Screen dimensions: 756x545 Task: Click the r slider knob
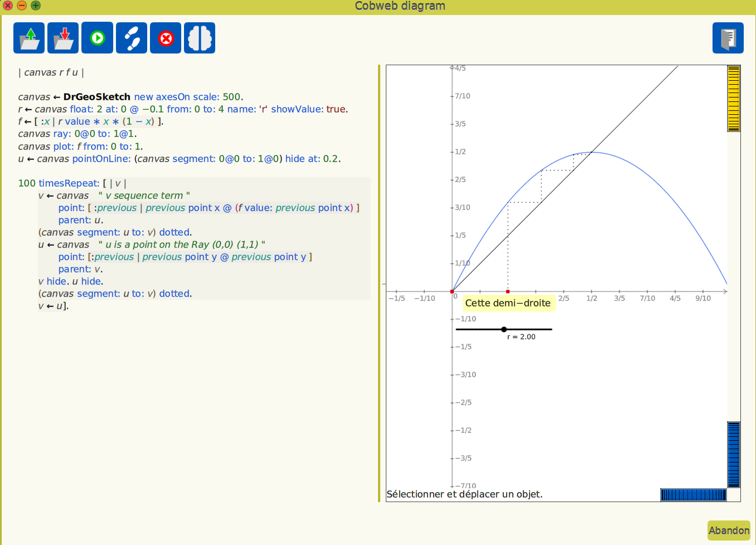click(x=504, y=329)
